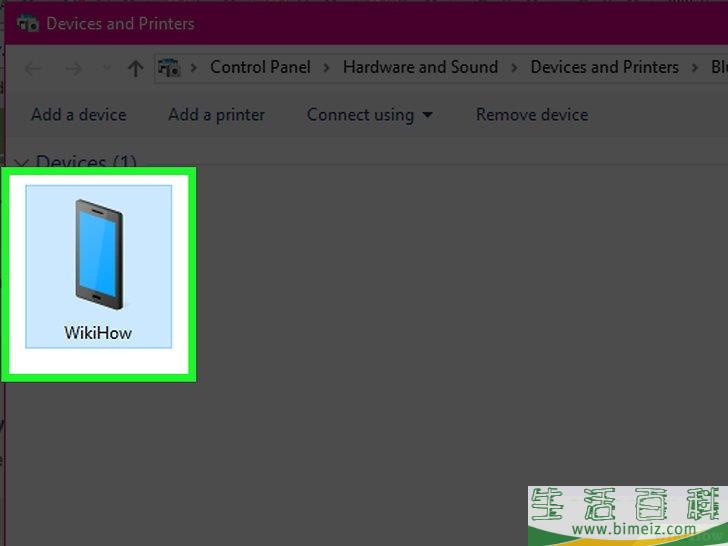Click the WikiHow device name label
The height and width of the screenshot is (546, 728).
coord(98,333)
